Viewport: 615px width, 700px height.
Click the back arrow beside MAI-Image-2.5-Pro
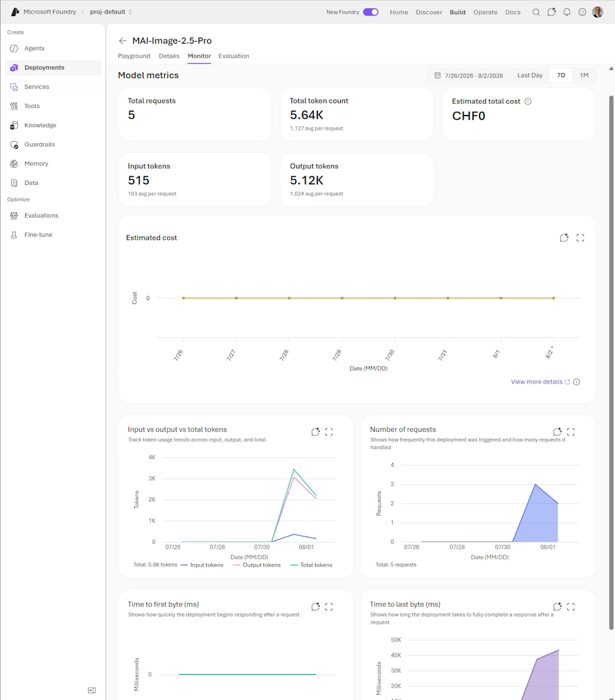123,41
